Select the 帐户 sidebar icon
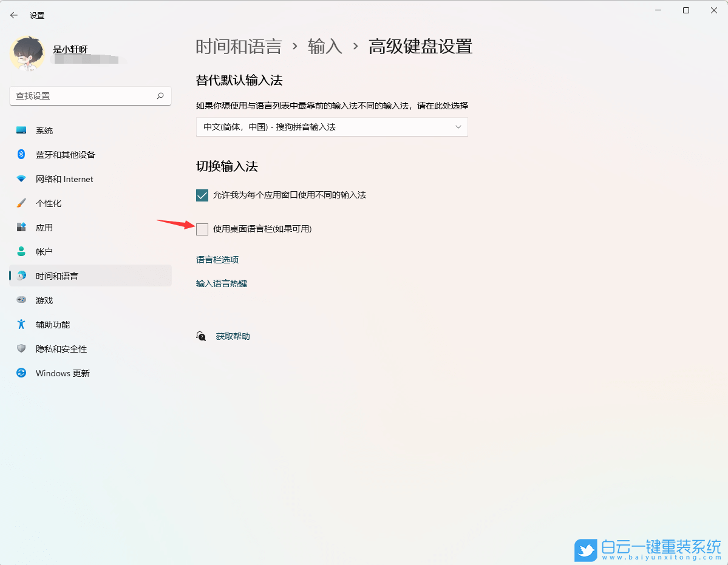 22,251
